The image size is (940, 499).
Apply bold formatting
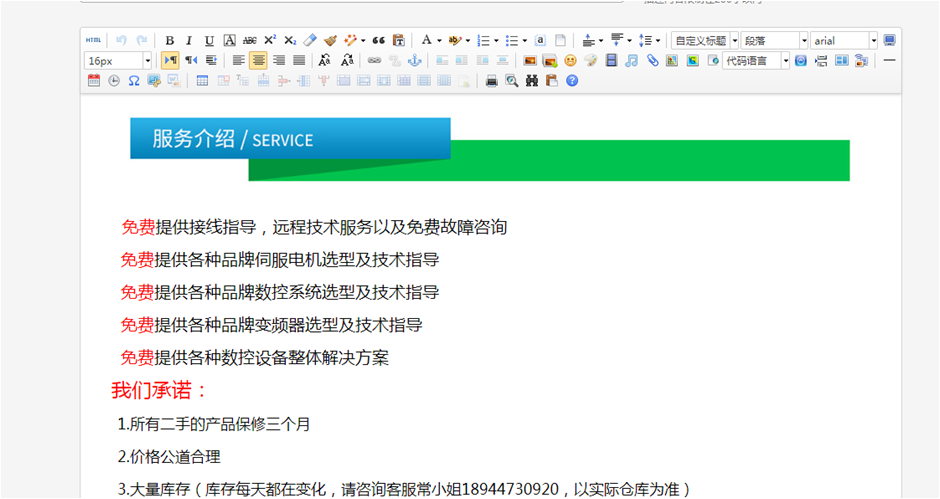169,40
